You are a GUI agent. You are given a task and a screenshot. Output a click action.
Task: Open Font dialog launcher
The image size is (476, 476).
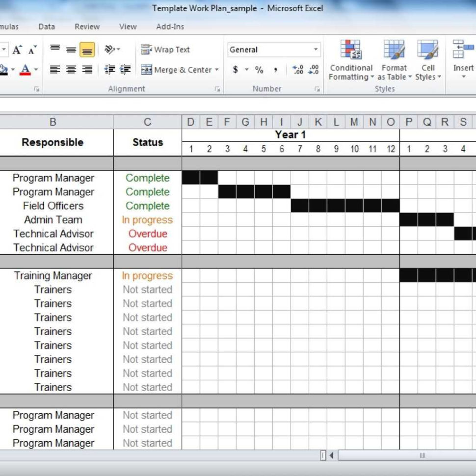point(37,89)
